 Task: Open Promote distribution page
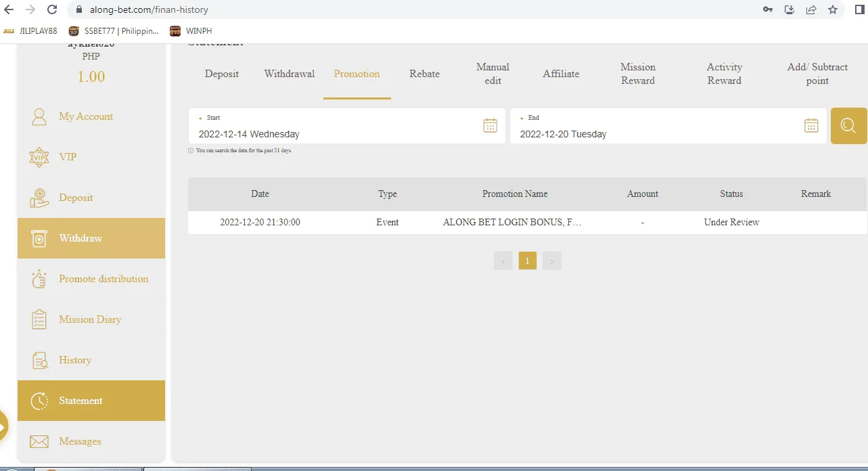coord(91,279)
